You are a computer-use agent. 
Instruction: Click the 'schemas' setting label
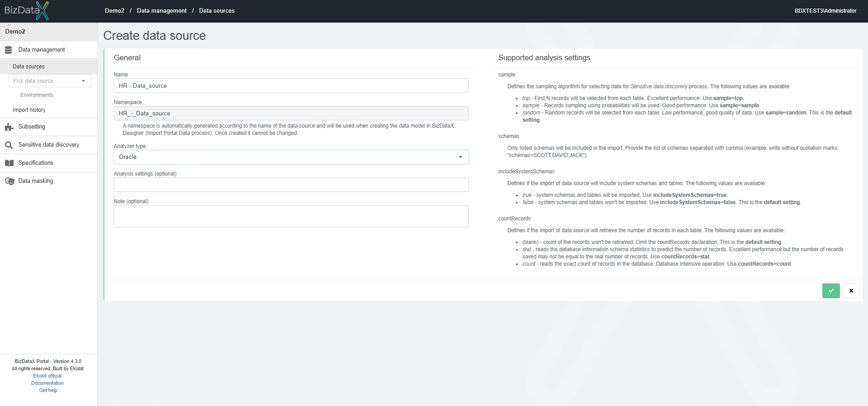pyautogui.click(x=509, y=136)
